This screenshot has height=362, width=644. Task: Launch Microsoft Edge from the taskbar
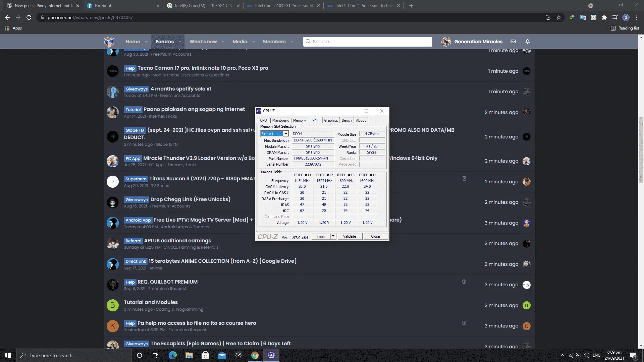(172, 355)
